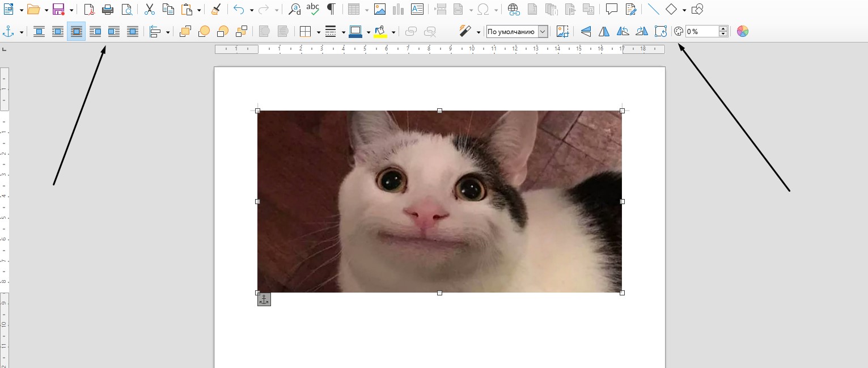This screenshot has width=868, height=368.
Task: Click the Insert Comment icon
Action: point(611,9)
